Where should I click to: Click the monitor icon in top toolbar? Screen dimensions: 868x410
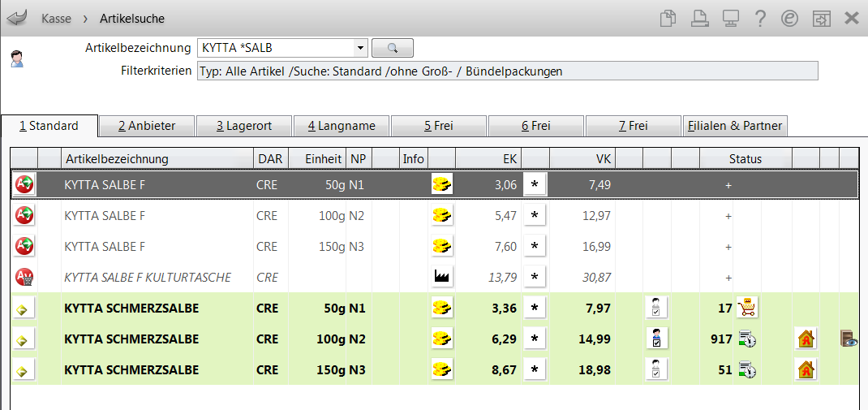click(x=731, y=19)
